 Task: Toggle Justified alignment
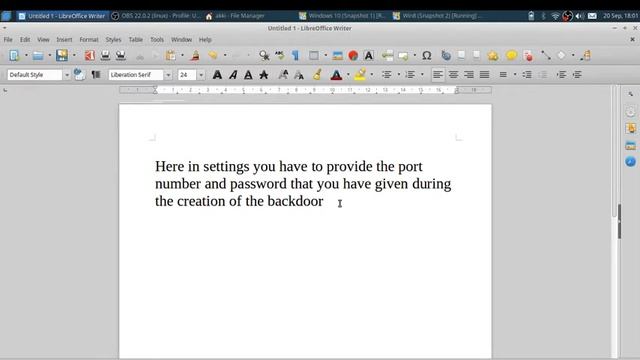[484, 75]
